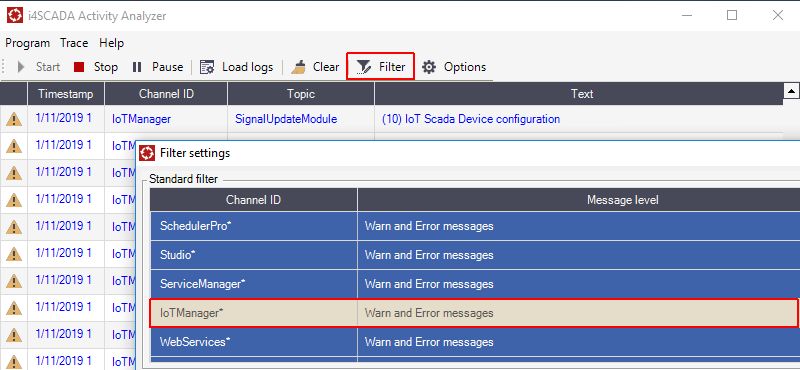Viewport: 800px width, 370px height.
Task: Open Options via the gear icon
Action: tap(429, 67)
